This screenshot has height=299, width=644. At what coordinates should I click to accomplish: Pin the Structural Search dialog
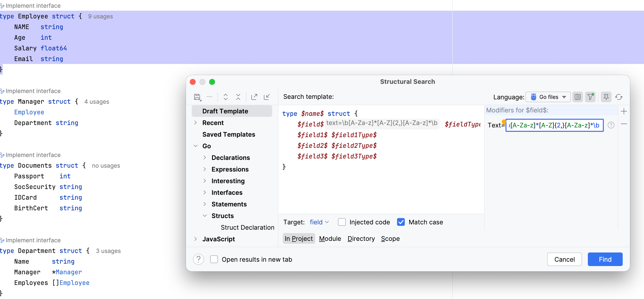point(606,97)
